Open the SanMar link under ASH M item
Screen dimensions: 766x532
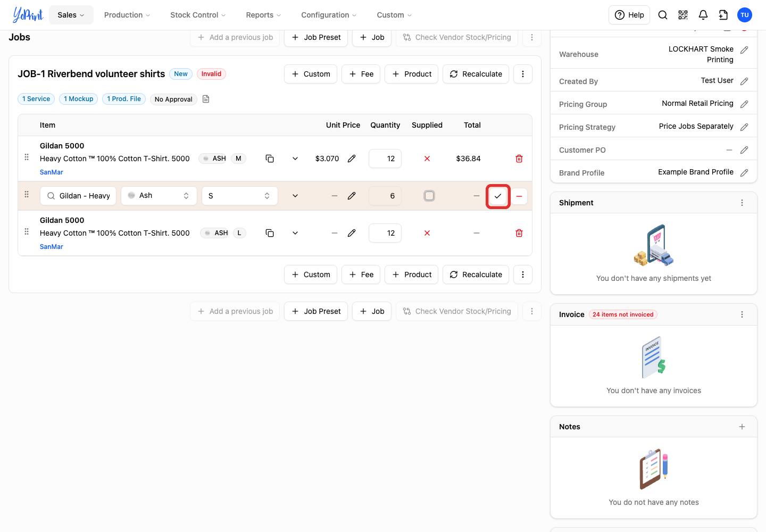pyautogui.click(x=52, y=172)
